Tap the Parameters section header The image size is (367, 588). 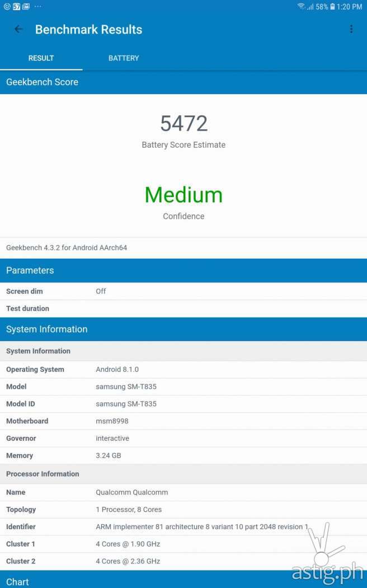tap(183, 270)
